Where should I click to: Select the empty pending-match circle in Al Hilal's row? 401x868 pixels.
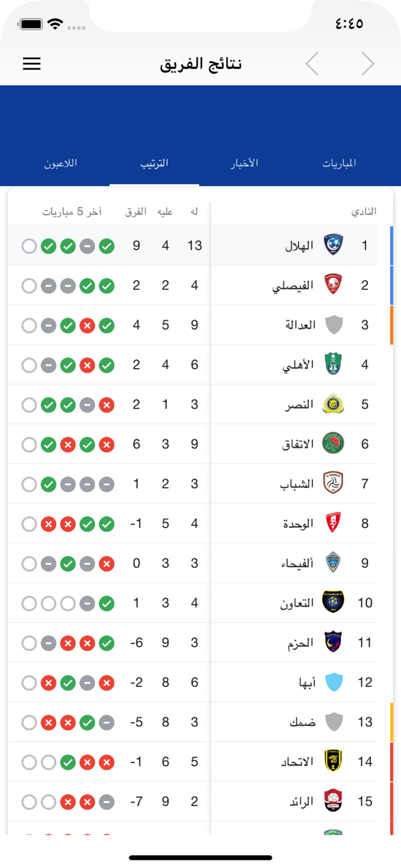(29, 245)
